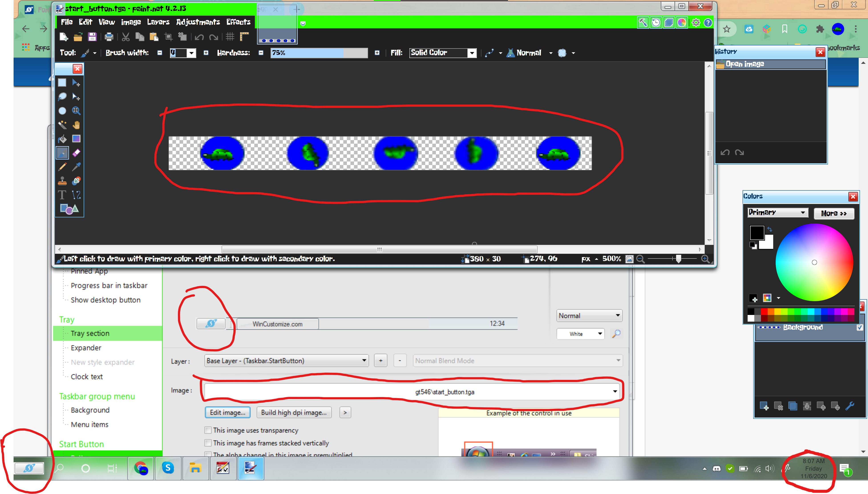Open the Fill Solid Color dropdown

[x=443, y=52]
